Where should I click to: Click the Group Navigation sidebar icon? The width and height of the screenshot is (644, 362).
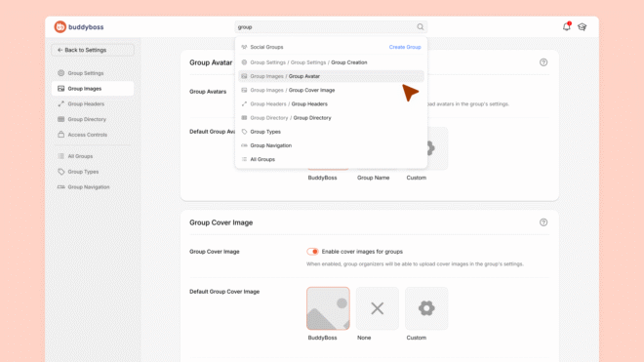[x=60, y=187]
